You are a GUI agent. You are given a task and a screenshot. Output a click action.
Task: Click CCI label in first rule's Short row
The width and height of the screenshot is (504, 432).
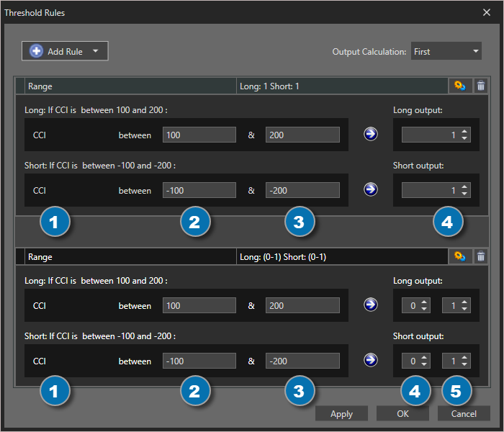(40, 191)
